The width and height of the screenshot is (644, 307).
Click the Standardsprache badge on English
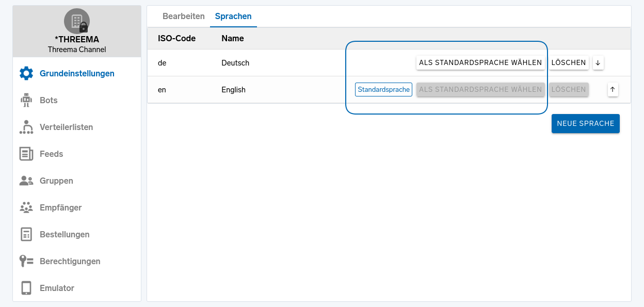pos(383,89)
